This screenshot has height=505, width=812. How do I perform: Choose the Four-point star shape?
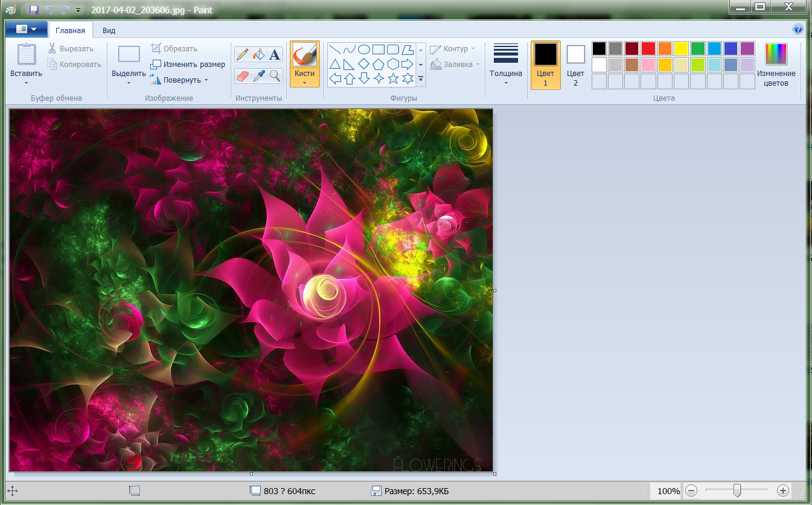[379, 78]
